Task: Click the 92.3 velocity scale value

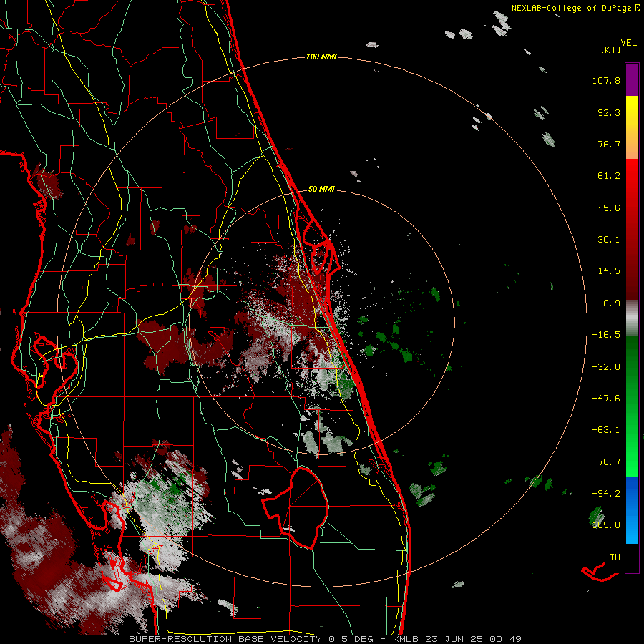Action: 609,112
